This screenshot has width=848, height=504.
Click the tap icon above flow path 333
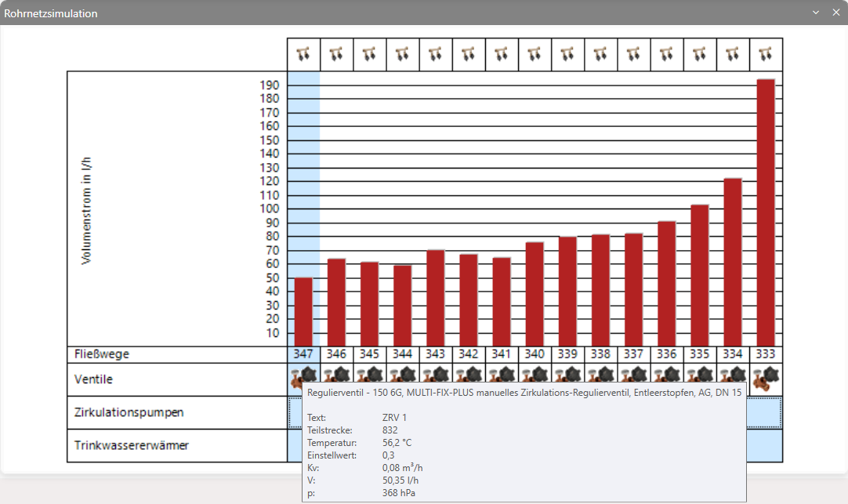pos(765,54)
